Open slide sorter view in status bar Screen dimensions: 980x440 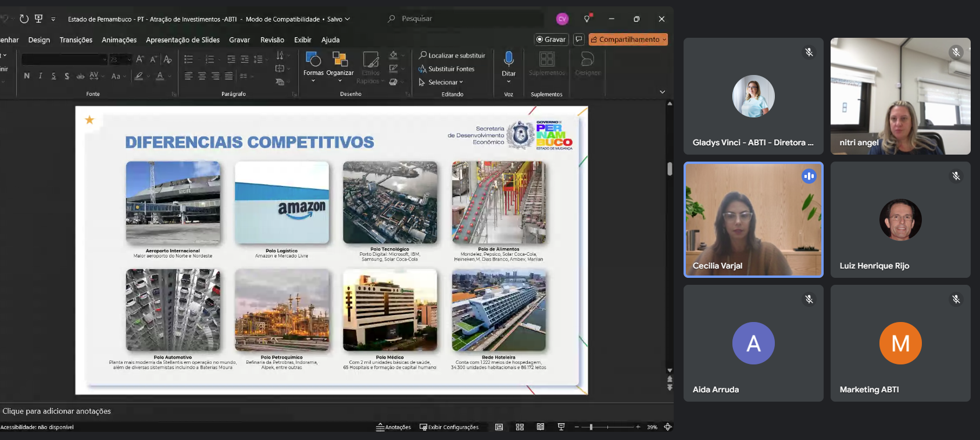pos(520,427)
